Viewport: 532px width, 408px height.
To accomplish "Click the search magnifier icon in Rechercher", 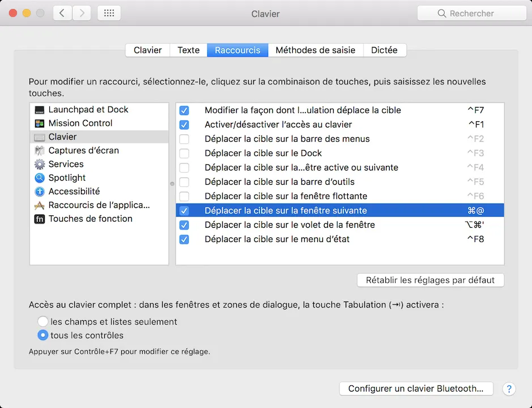I will (x=441, y=13).
